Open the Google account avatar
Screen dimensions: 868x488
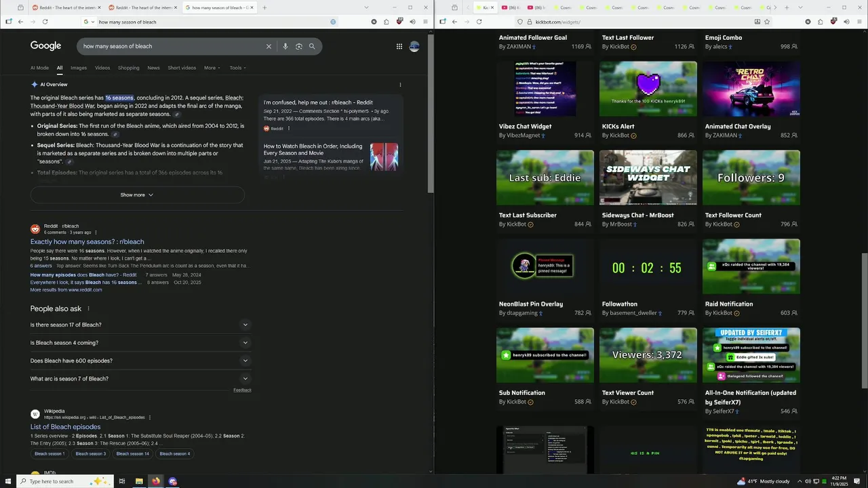(x=414, y=46)
